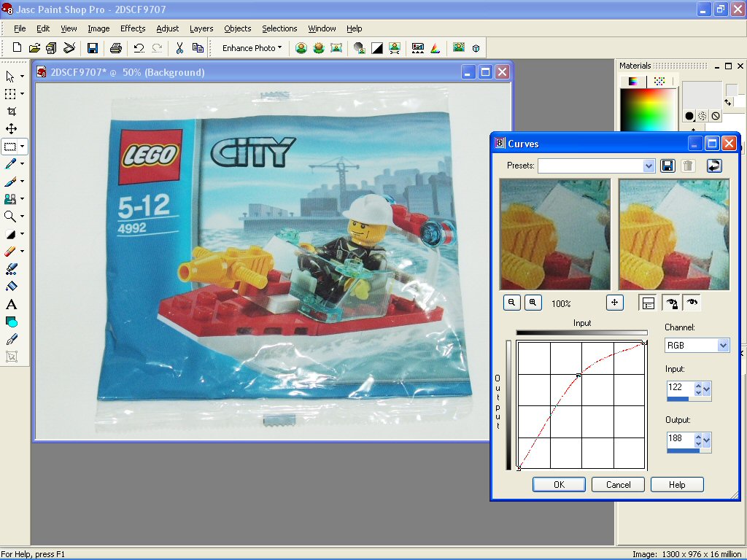
Task: Open the Layers menu
Action: 201,28
